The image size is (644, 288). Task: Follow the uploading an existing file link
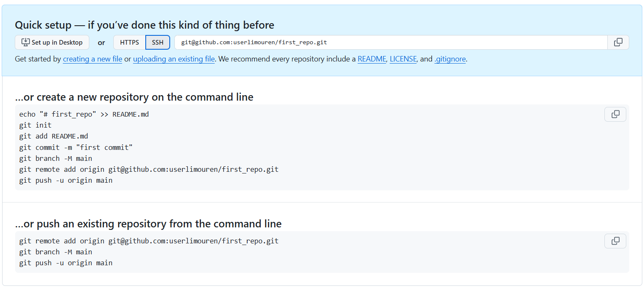click(x=174, y=59)
